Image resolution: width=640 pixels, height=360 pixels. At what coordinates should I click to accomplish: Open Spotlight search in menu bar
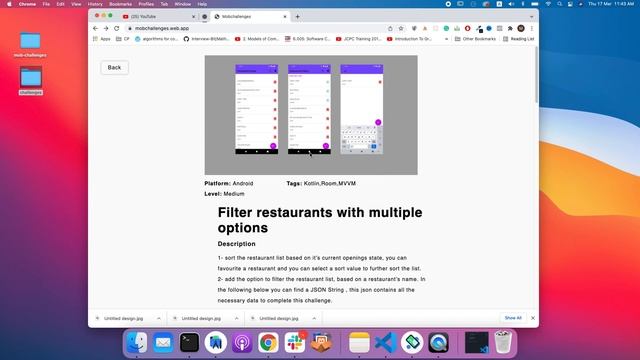click(560, 4)
